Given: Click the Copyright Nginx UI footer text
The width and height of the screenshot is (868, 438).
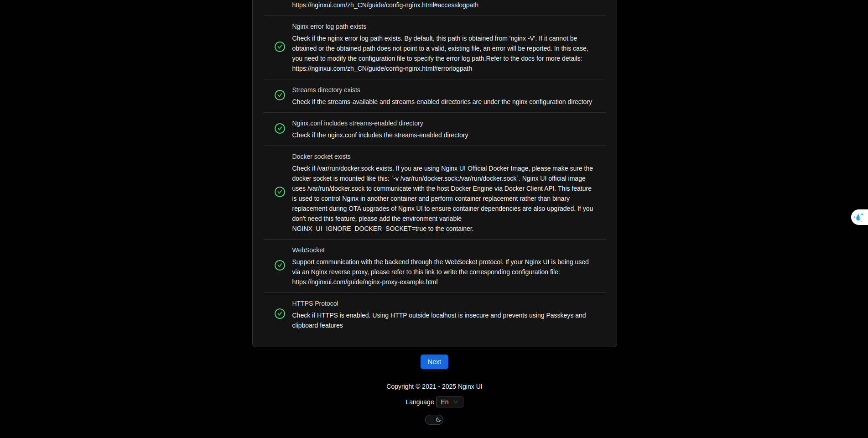Looking at the screenshot, I should coord(434,386).
